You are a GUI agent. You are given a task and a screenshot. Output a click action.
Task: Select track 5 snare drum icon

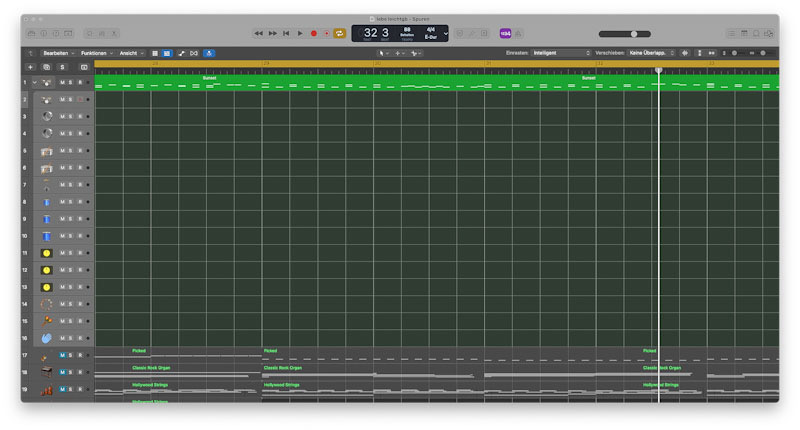coord(46,151)
